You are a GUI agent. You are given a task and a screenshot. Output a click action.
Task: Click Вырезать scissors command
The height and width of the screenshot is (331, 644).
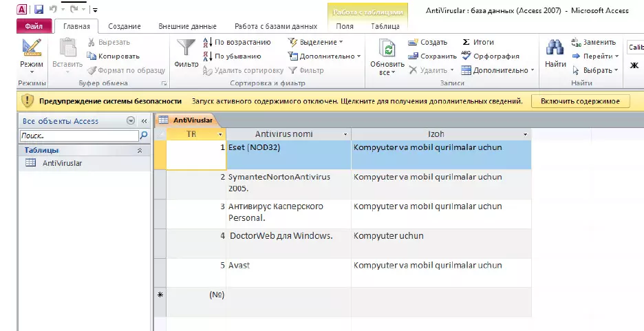point(109,42)
